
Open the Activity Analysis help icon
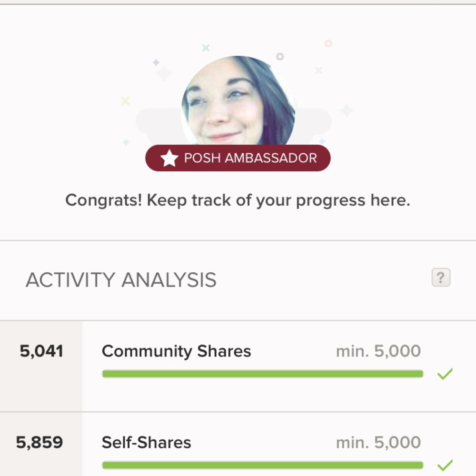click(440, 277)
